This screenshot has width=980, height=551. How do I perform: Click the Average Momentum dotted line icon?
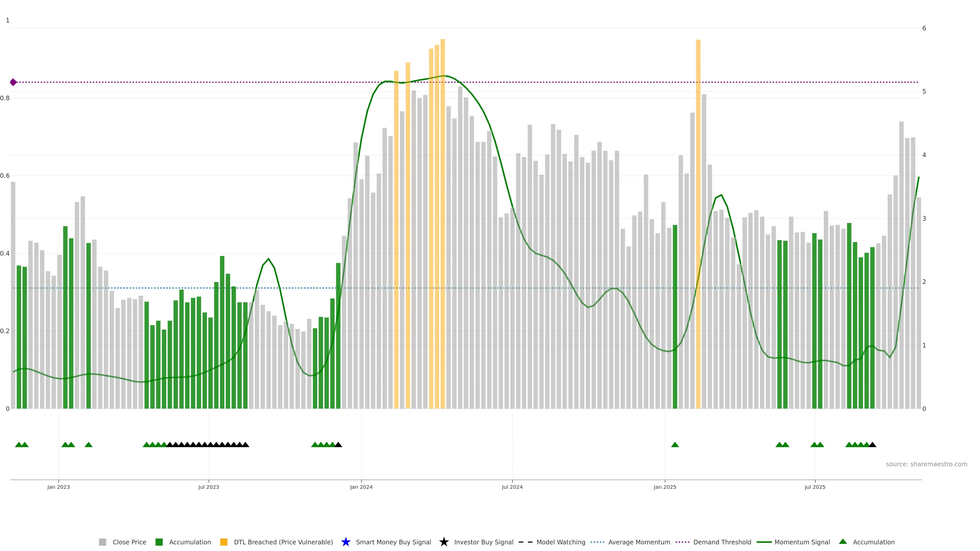pos(597,542)
